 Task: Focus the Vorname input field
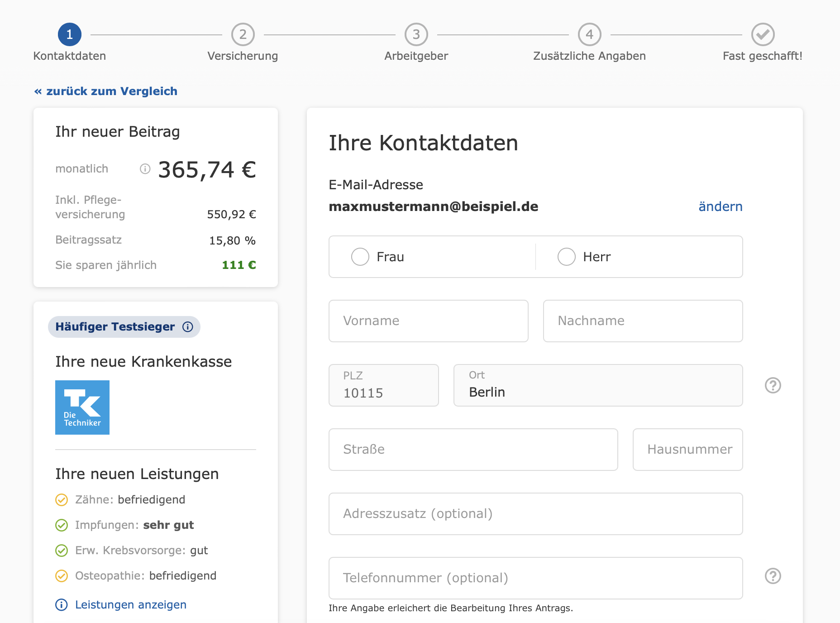pos(429,321)
